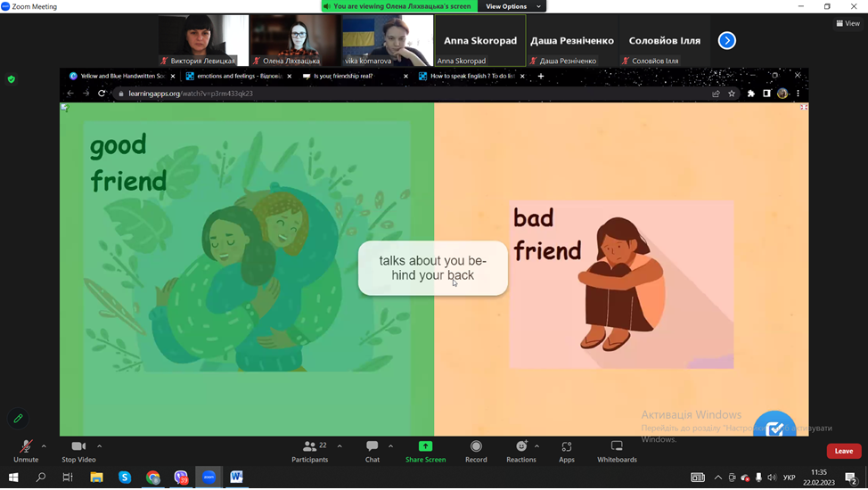Show next participants with blue arrow
Viewport: 868px width, 490px height.
pos(727,40)
